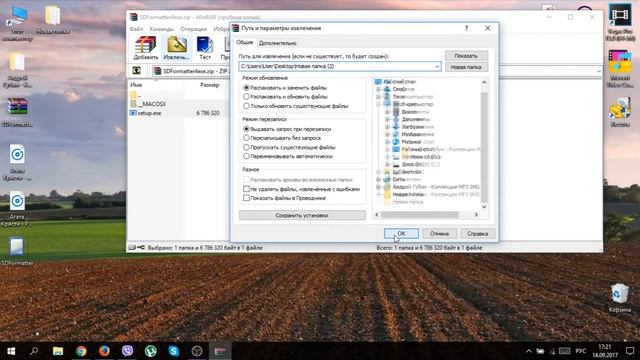Select 'Пропускать существующие файлы' radio button

(x=246, y=147)
